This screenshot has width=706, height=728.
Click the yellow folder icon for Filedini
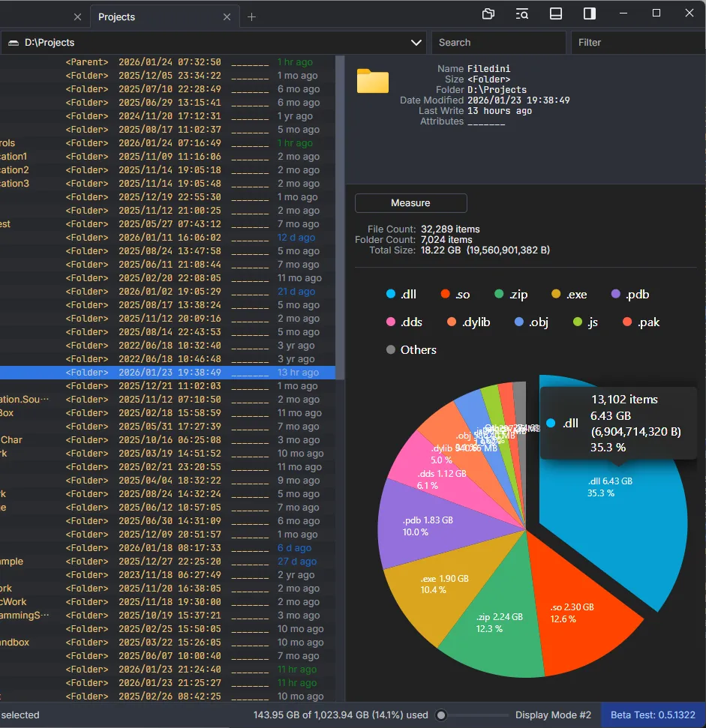click(x=373, y=81)
